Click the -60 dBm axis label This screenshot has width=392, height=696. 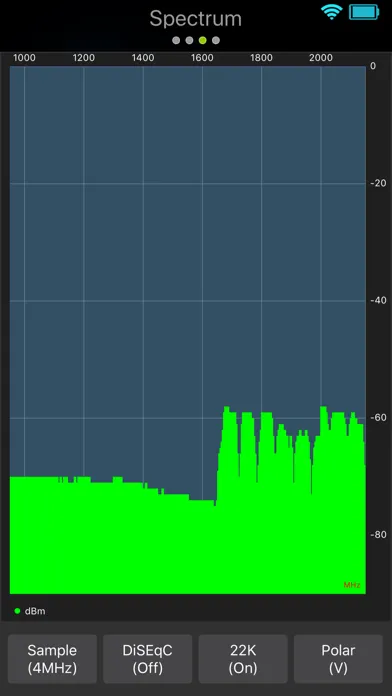[x=378, y=418]
